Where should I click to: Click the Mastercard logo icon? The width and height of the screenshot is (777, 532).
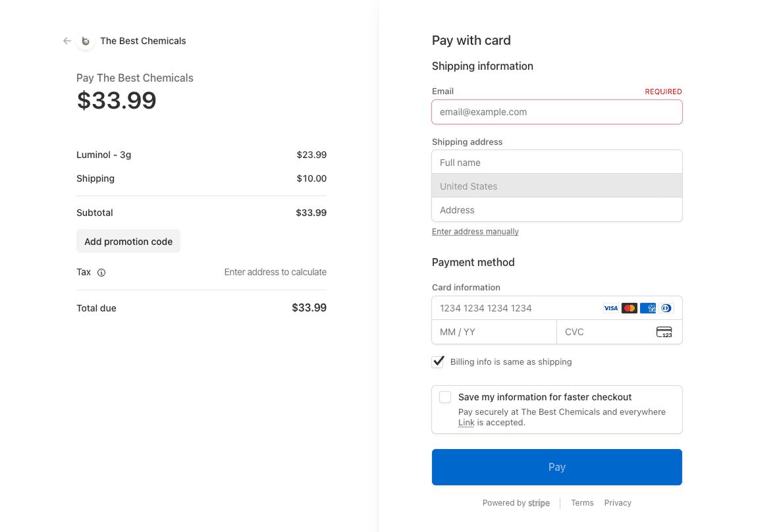click(x=629, y=308)
